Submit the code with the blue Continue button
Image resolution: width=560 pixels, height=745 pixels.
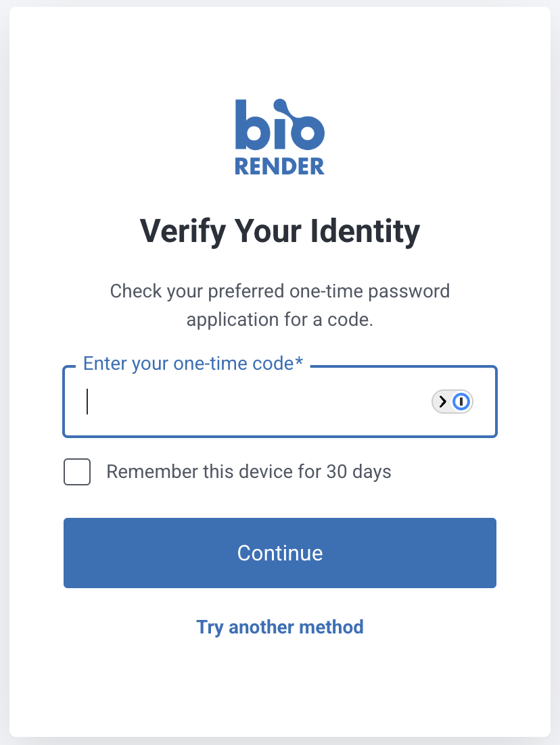pos(279,552)
